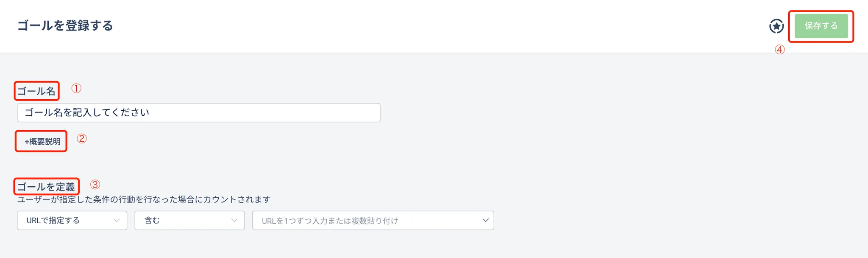Click the ゴール名を記入してください placeholder text
This screenshot has width=868, height=258.
pyautogui.click(x=87, y=113)
